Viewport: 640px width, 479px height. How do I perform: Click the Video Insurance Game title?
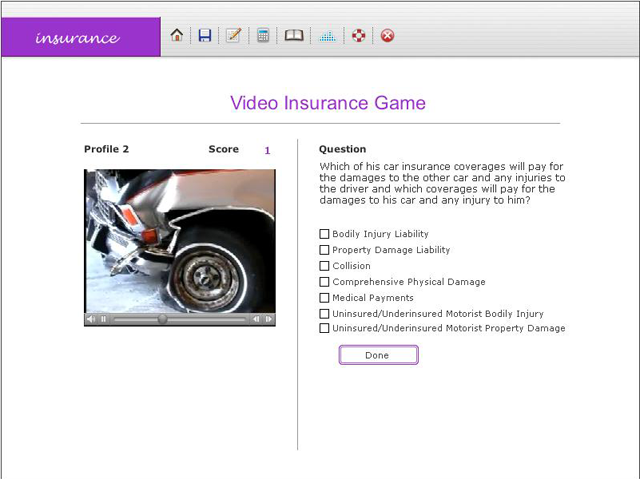tap(328, 103)
